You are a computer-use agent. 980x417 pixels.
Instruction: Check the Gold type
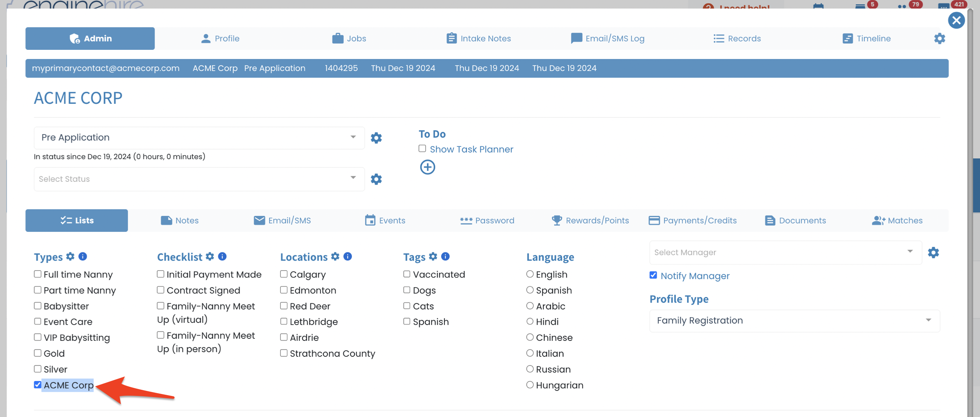pos(38,353)
